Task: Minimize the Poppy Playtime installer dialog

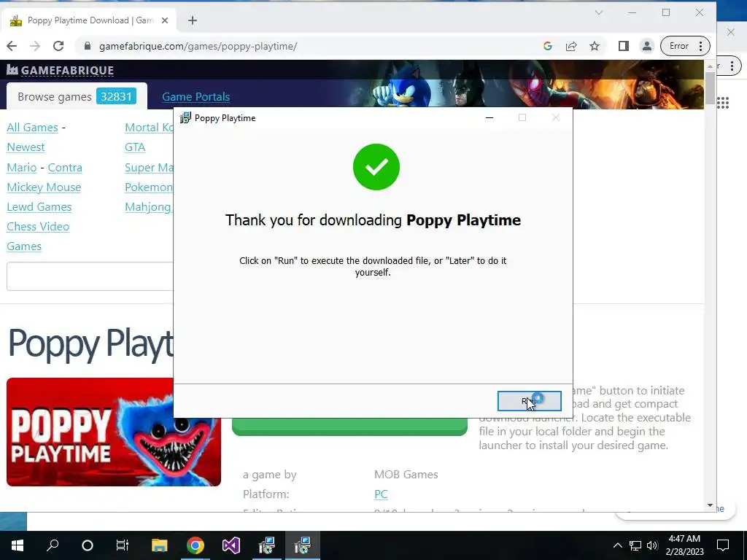Action: [489, 117]
